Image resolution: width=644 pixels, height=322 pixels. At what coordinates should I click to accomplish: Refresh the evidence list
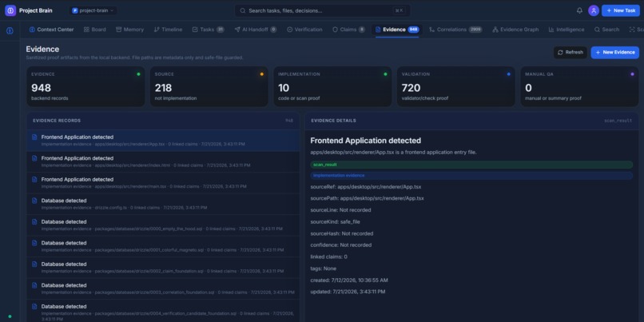[570, 53]
